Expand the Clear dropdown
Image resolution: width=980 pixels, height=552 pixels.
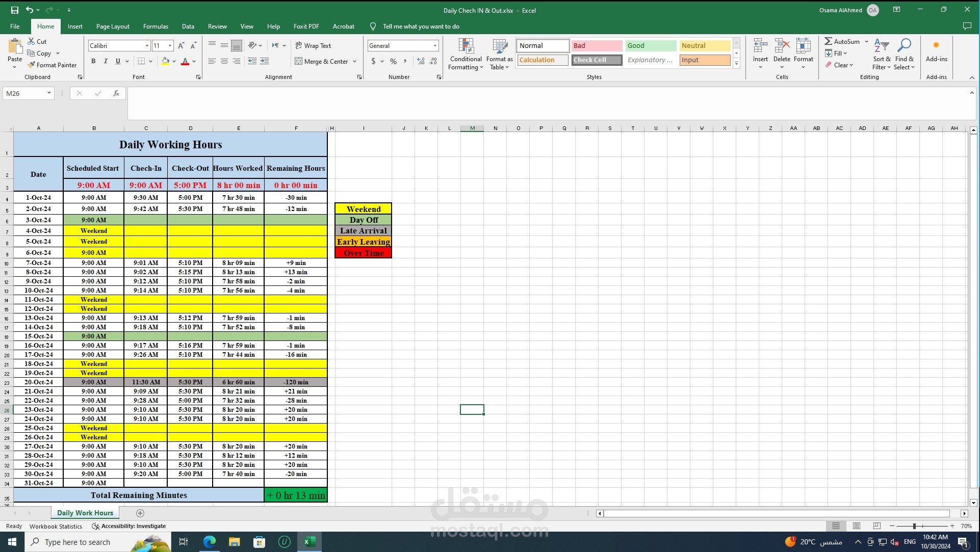click(851, 65)
